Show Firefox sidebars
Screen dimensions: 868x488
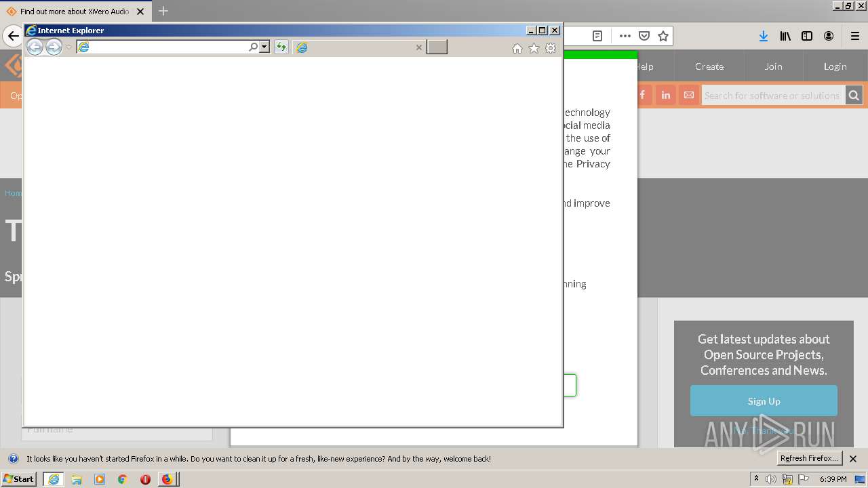point(807,36)
